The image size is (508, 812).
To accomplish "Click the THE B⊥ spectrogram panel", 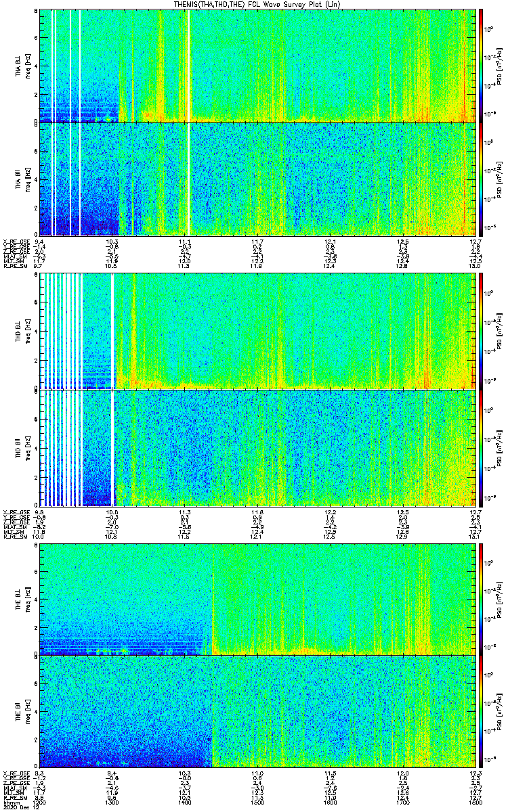I will tap(257, 599).
